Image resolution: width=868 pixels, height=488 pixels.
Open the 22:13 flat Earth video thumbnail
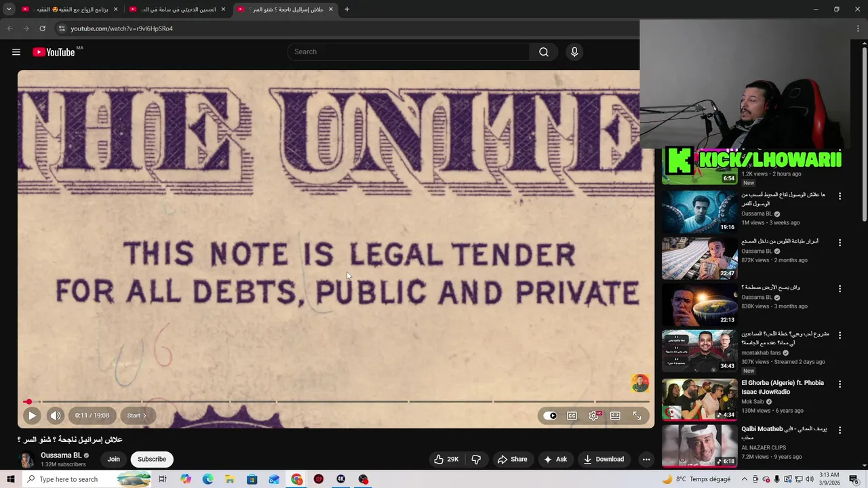pyautogui.click(x=699, y=304)
